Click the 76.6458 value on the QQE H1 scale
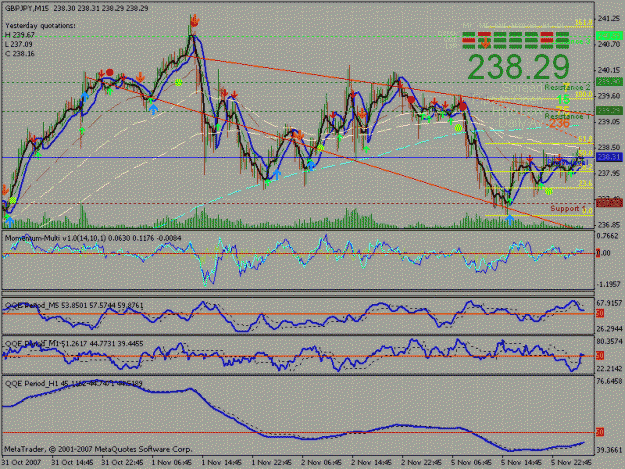 pos(609,381)
